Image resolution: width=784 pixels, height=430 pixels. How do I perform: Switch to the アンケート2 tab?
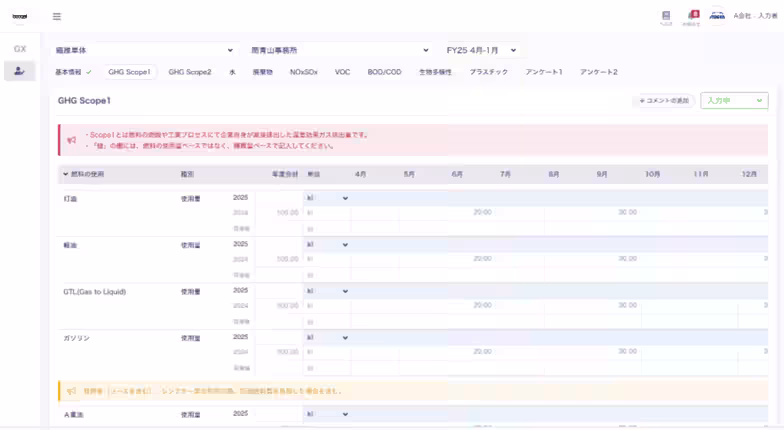[598, 72]
